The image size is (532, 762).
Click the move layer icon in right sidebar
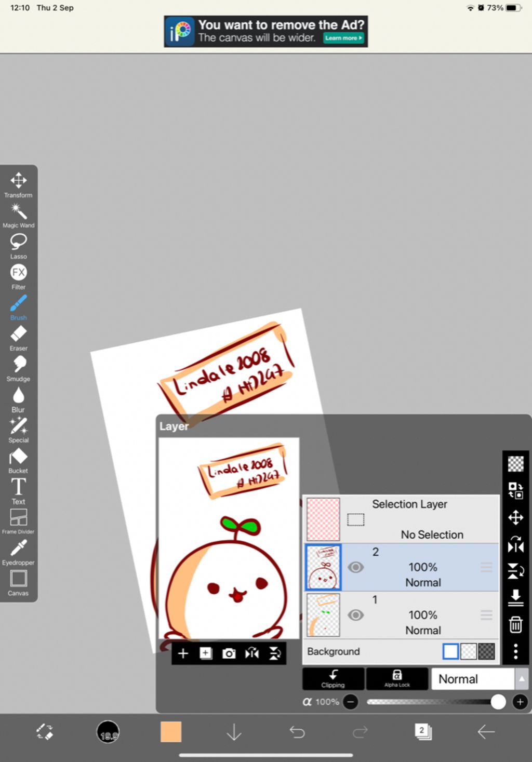pos(515,517)
